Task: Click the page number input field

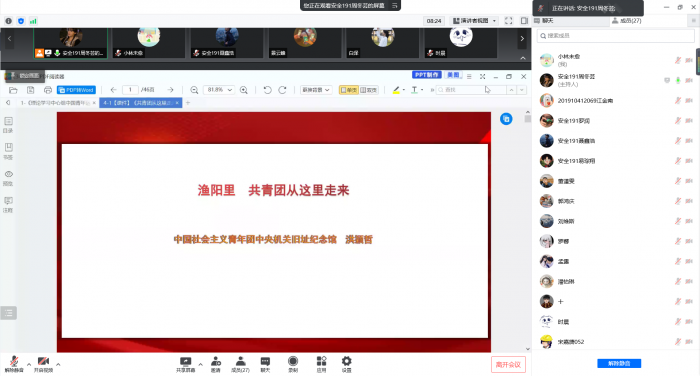Action: tap(130, 90)
